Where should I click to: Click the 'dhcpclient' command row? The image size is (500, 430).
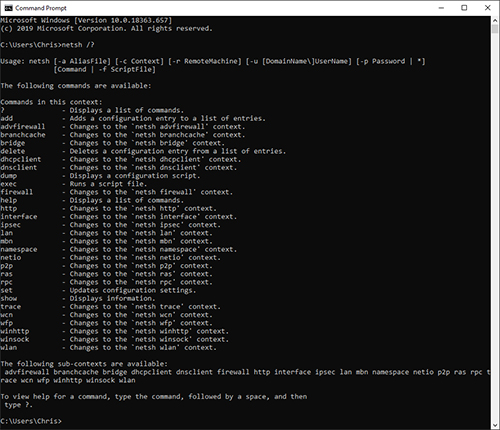coord(121,159)
